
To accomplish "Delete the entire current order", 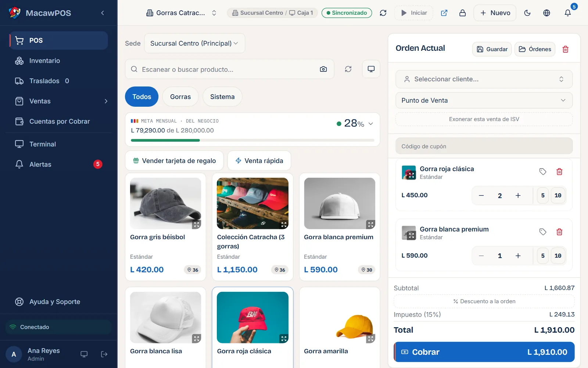I will (566, 49).
